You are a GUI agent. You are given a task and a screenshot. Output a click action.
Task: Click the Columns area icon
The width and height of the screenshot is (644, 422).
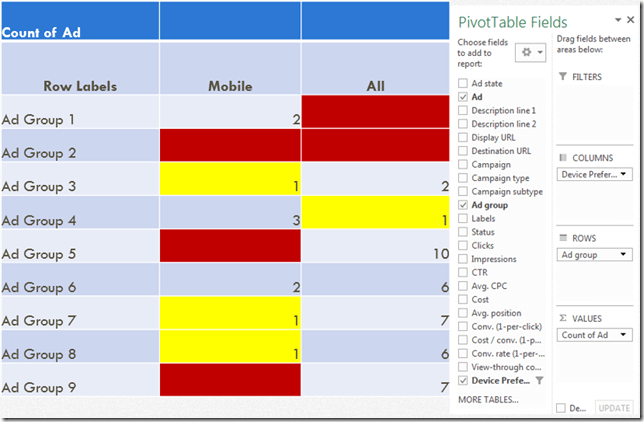click(x=563, y=158)
